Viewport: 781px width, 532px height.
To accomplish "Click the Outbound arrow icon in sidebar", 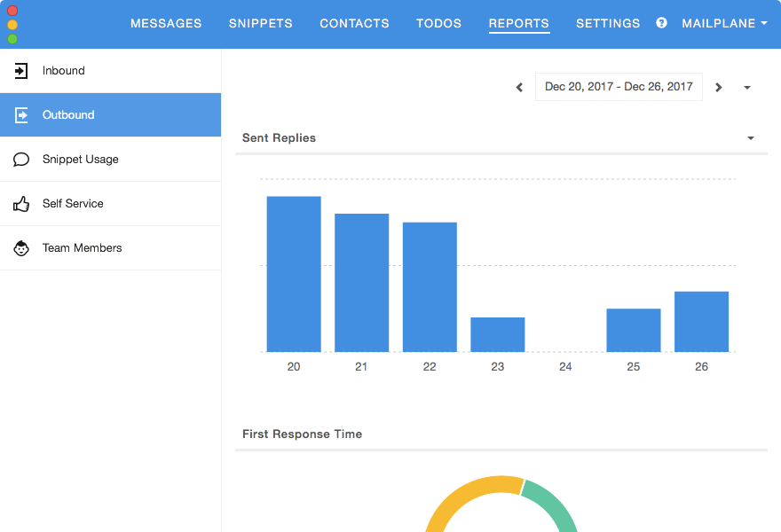I will (x=22, y=115).
